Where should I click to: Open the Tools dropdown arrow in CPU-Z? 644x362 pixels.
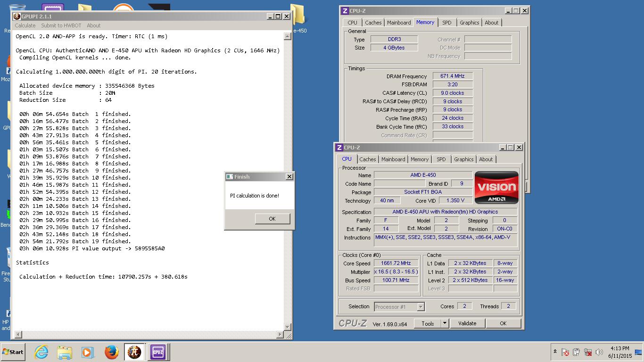point(444,323)
